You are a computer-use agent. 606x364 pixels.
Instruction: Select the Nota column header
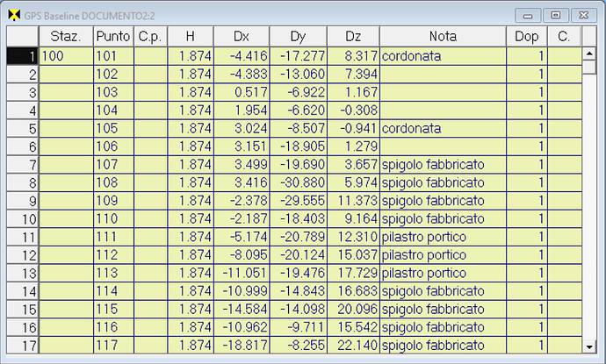point(443,36)
